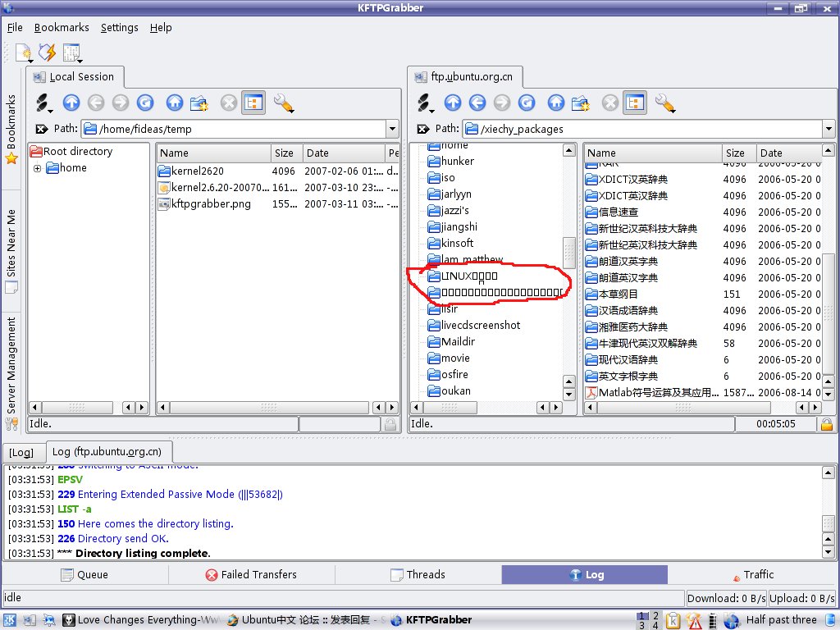The width and height of the screenshot is (840, 630).
Task: Toggle the Sites Near Me sidebar panel
Action: (11, 251)
